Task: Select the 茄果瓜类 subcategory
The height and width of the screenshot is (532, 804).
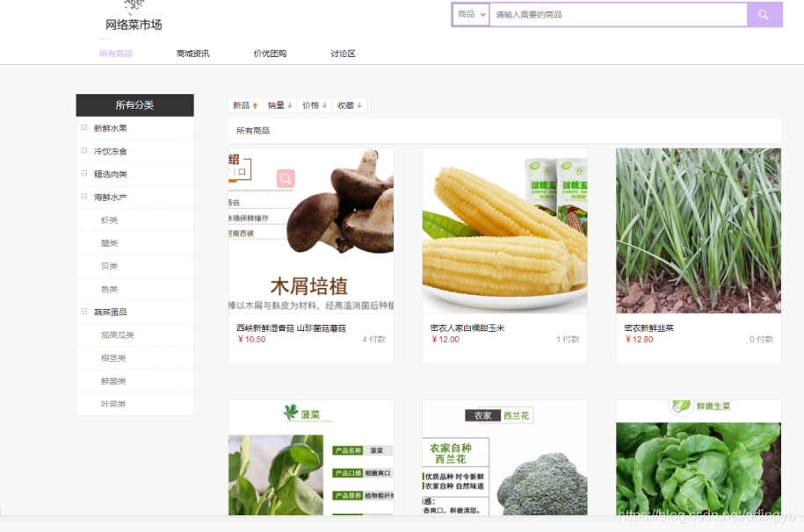Action: coord(118,334)
